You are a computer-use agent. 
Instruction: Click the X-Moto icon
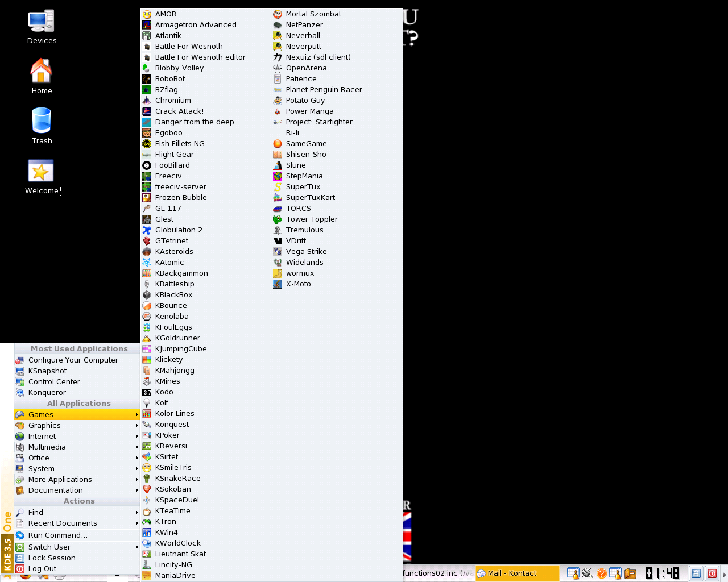tap(278, 284)
